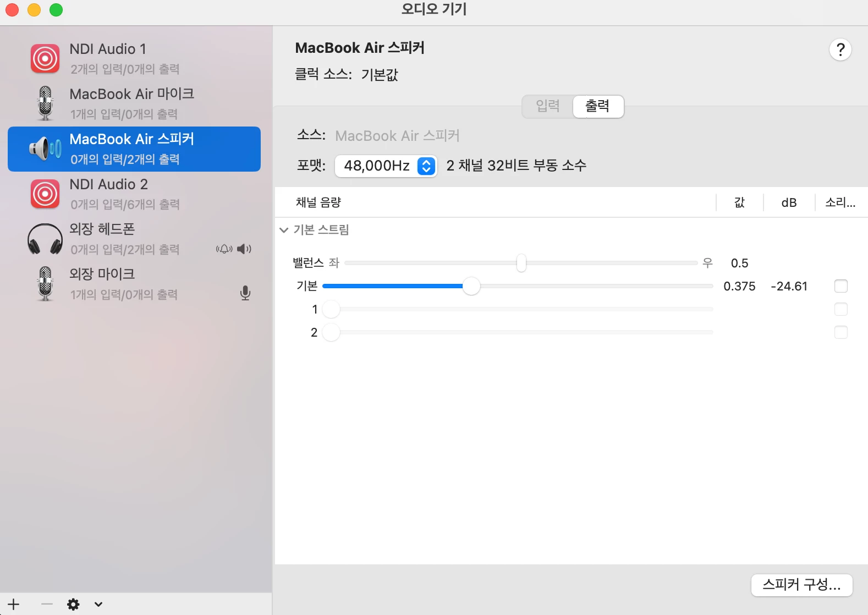Click the 클럭 소스: 기본값 text
Viewport: 868px width, 615px height.
[x=347, y=74]
